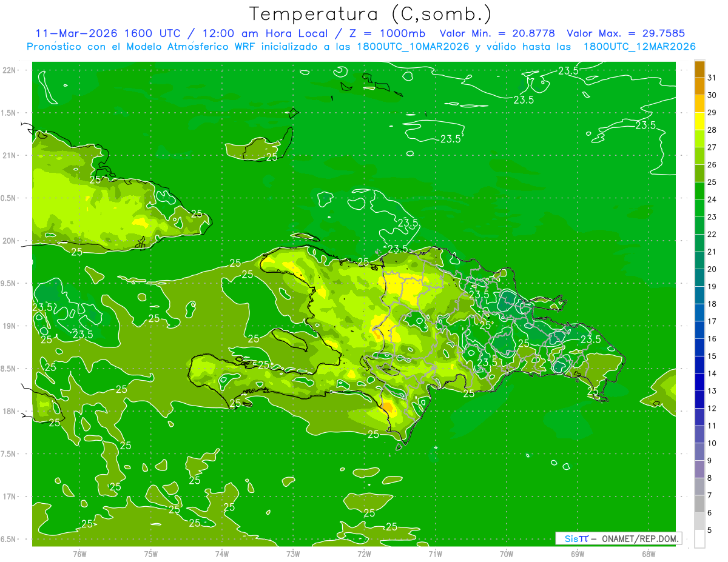Click legend scale value "22"

pos(712,235)
